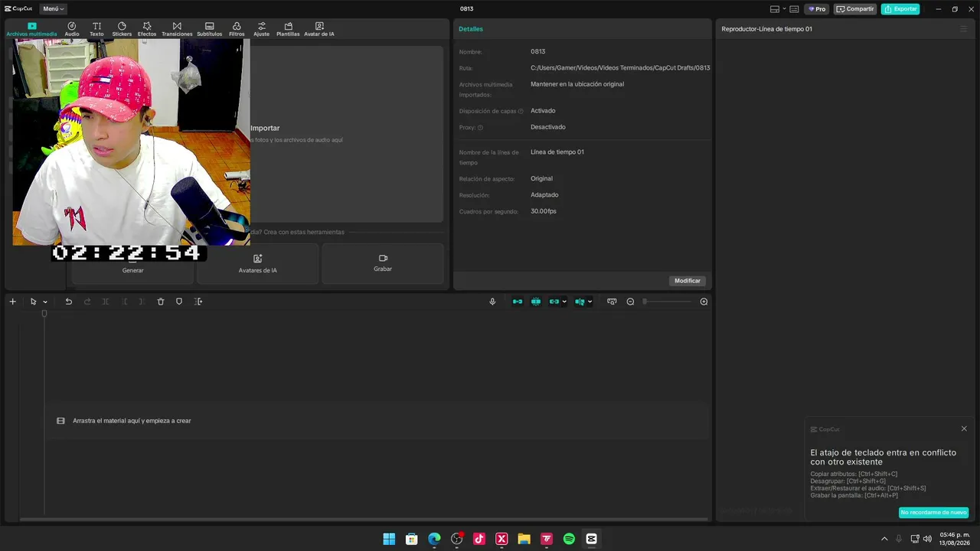This screenshot has width=980, height=551.
Task: Click the delete right trim icon
Action: 142,302
